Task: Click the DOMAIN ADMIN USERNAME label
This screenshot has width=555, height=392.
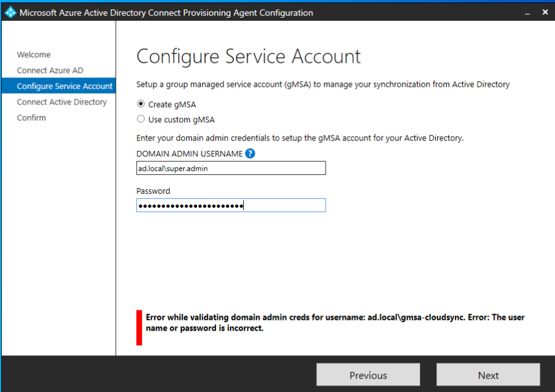Action: [189, 154]
